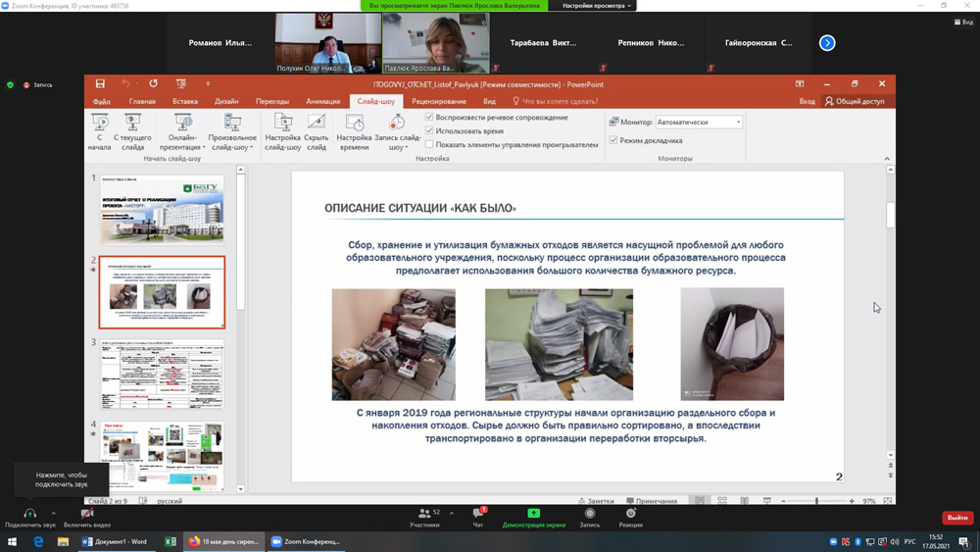Toggle 'Воспроизвести речевое сопровождение' checkbox
Image resolution: width=980 pixels, height=552 pixels.
pos(429,118)
